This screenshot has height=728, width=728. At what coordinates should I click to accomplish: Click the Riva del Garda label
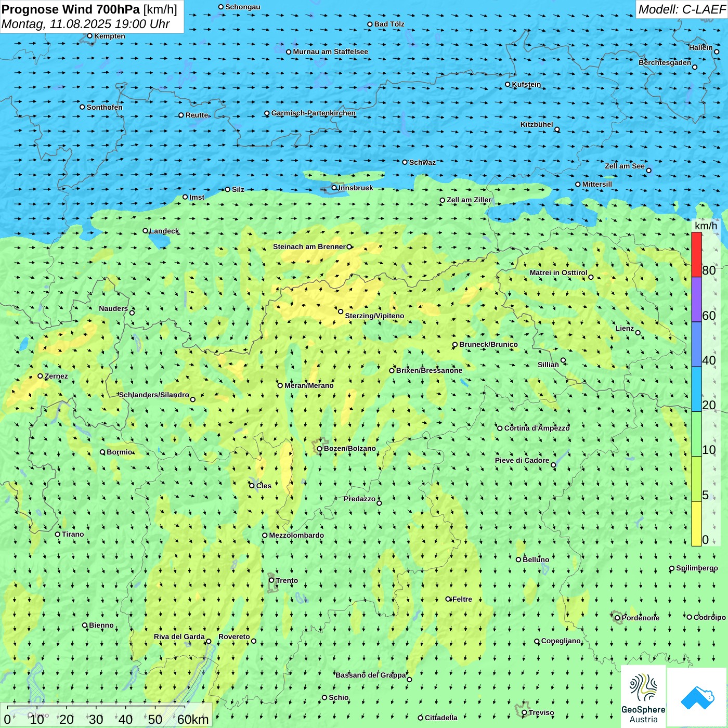pos(179,636)
